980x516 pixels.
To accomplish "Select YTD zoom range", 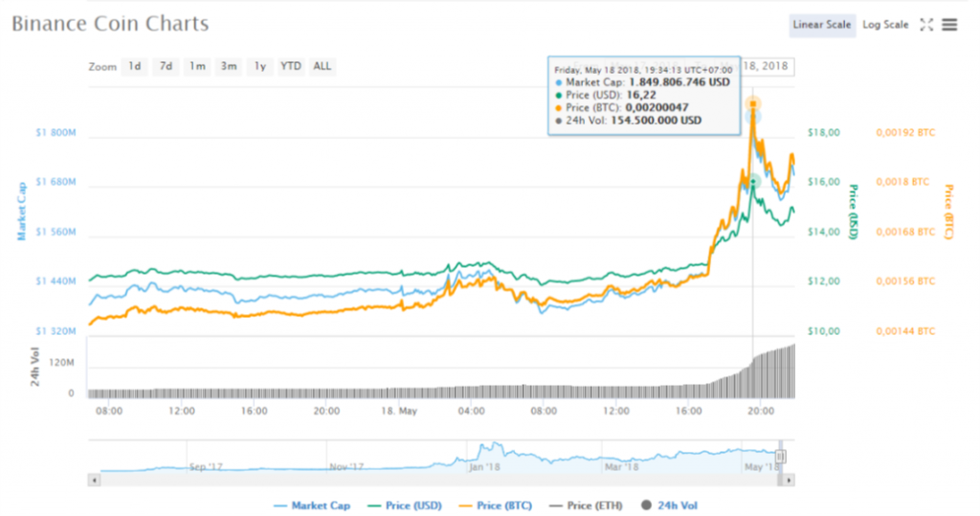I will pos(291,66).
